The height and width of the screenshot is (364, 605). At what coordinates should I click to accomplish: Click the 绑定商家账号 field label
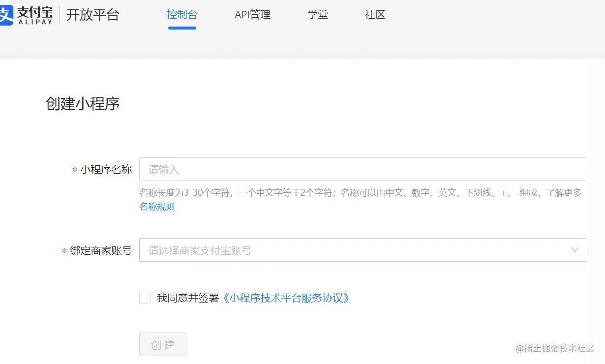coord(101,251)
